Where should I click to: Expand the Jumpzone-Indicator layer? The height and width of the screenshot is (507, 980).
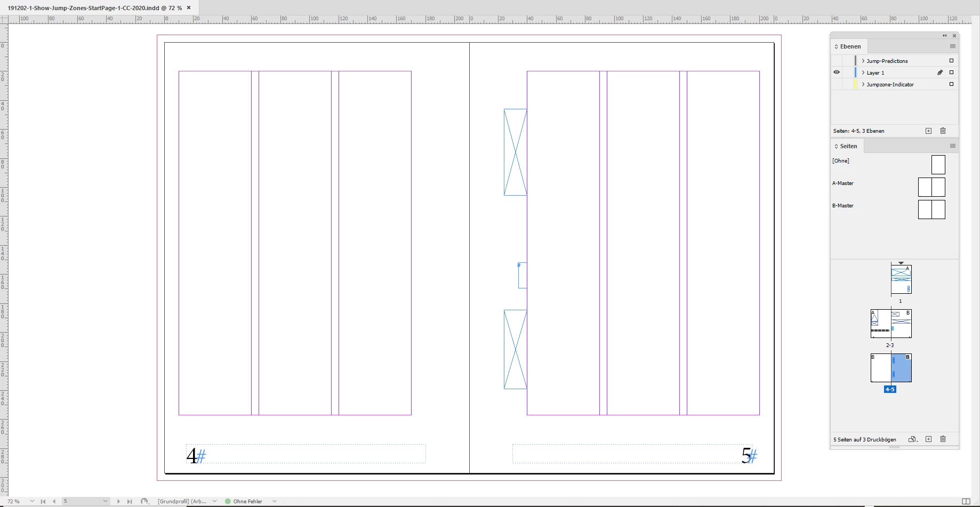click(x=863, y=84)
